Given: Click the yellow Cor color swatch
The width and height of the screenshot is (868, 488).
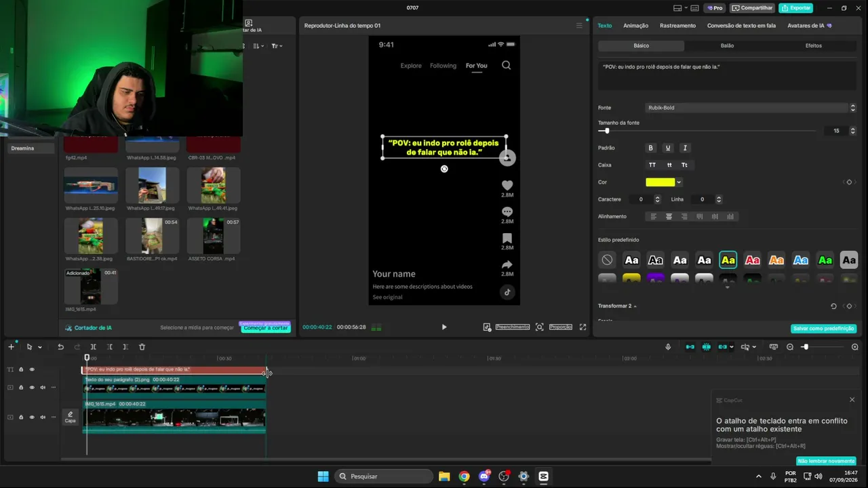Looking at the screenshot, I should [x=660, y=182].
